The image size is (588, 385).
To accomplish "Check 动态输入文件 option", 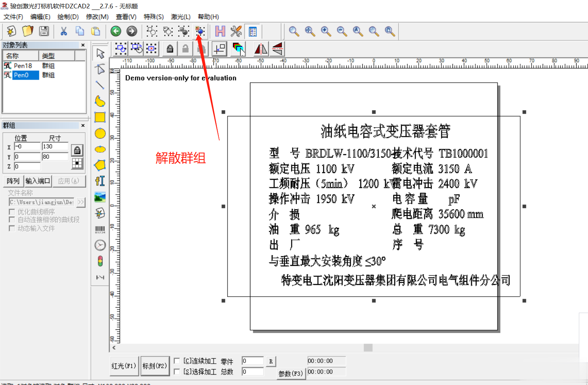I will (12, 228).
